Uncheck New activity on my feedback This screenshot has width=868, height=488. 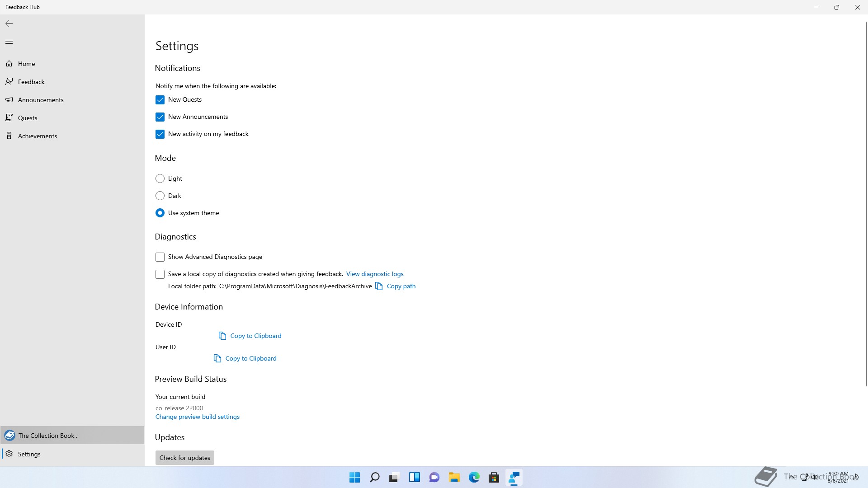click(160, 134)
